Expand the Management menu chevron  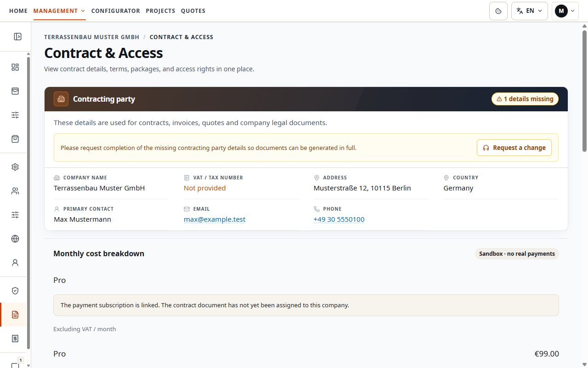point(83,11)
